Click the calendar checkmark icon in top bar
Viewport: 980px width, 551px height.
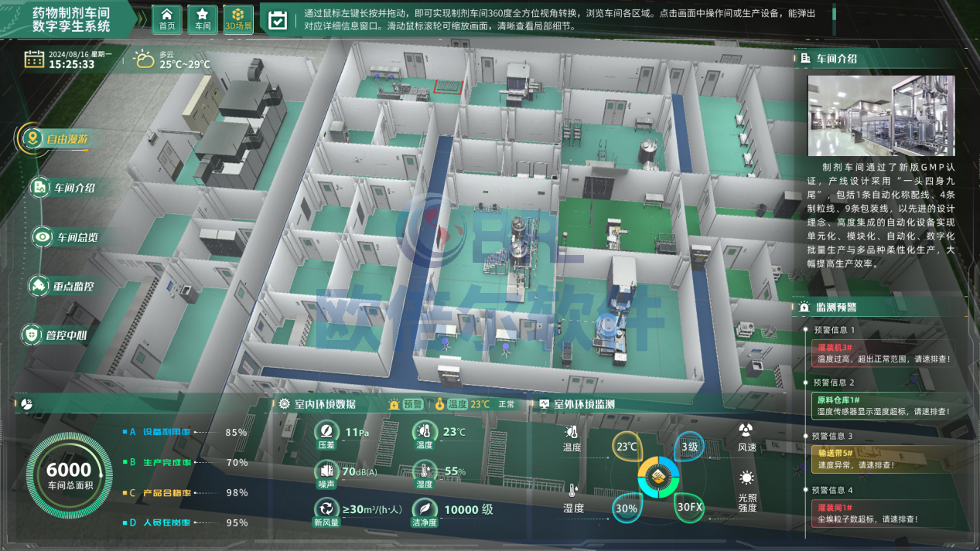point(277,20)
